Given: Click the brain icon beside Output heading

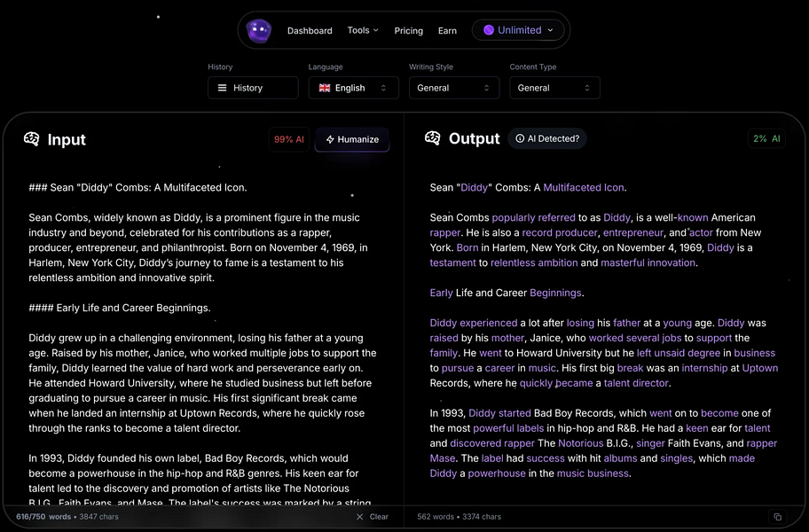Looking at the screenshot, I should pos(434,138).
